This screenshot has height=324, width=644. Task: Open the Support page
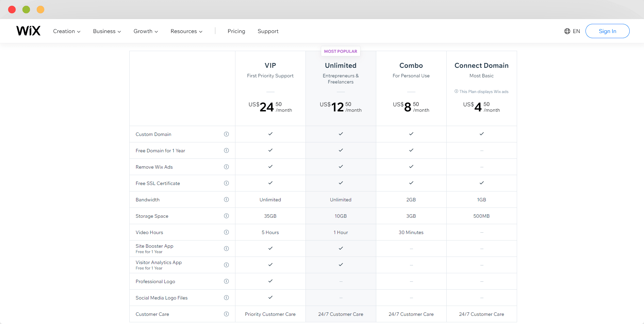tap(268, 31)
